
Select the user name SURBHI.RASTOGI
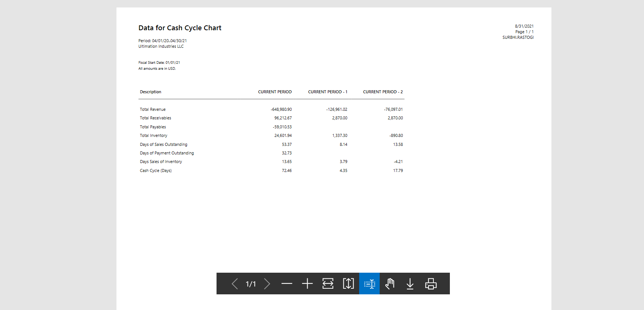point(518,37)
